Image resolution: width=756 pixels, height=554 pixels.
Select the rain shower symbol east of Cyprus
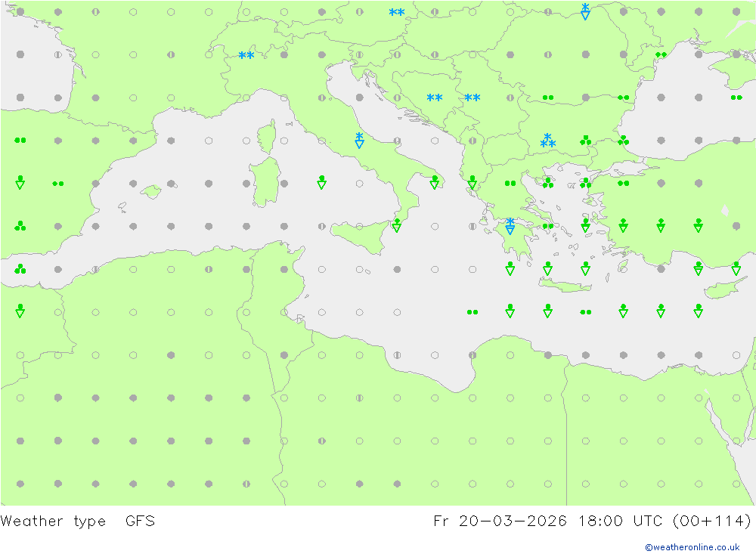tap(736, 268)
